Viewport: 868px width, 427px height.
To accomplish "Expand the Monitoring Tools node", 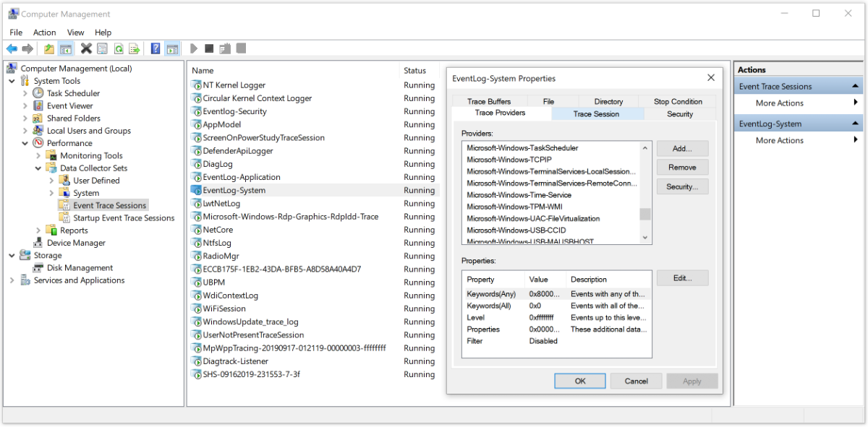I will (38, 155).
